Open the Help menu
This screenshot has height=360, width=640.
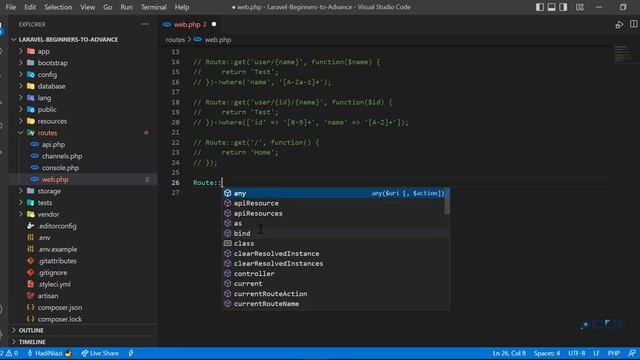point(182,7)
